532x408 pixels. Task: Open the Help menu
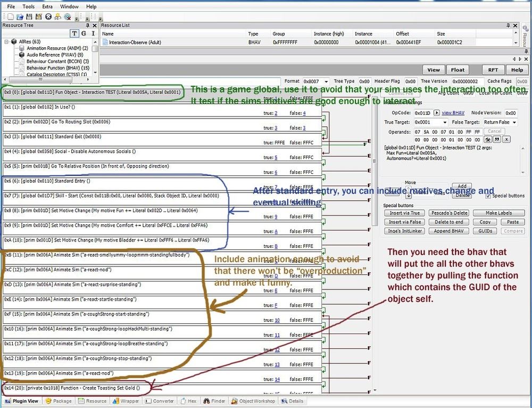pyautogui.click(x=92, y=6)
